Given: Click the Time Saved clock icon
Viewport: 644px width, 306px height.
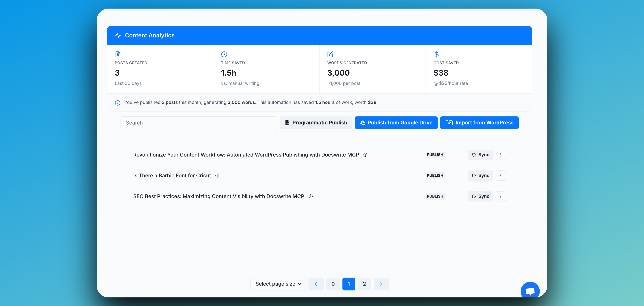Looking at the screenshot, I should tap(224, 54).
